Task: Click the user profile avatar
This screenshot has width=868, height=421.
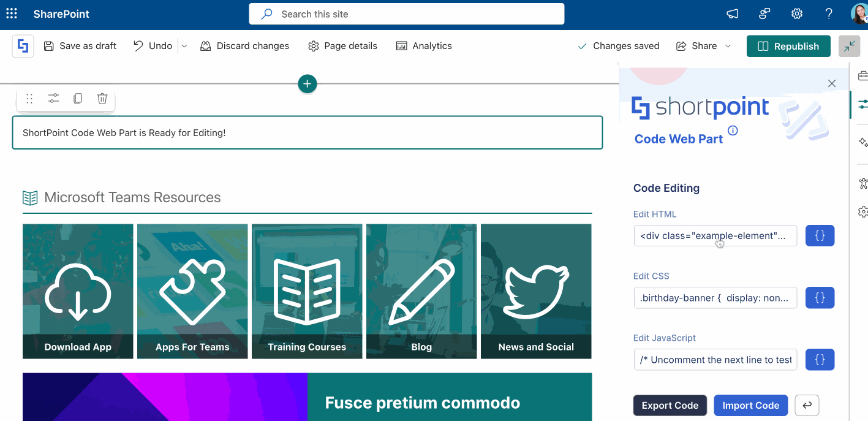Action: pos(859,14)
